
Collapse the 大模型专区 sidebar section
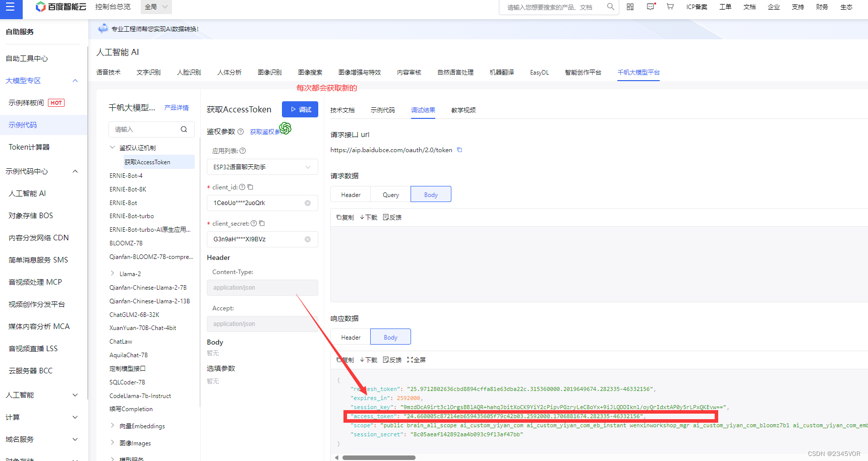click(75, 81)
